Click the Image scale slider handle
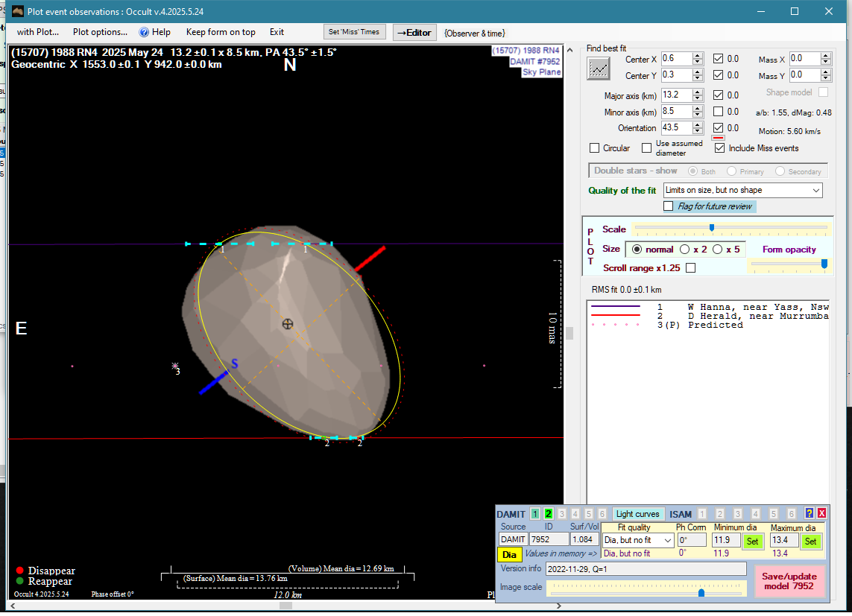The height and width of the screenshot is (616, 852). click(x=701, y=592)
